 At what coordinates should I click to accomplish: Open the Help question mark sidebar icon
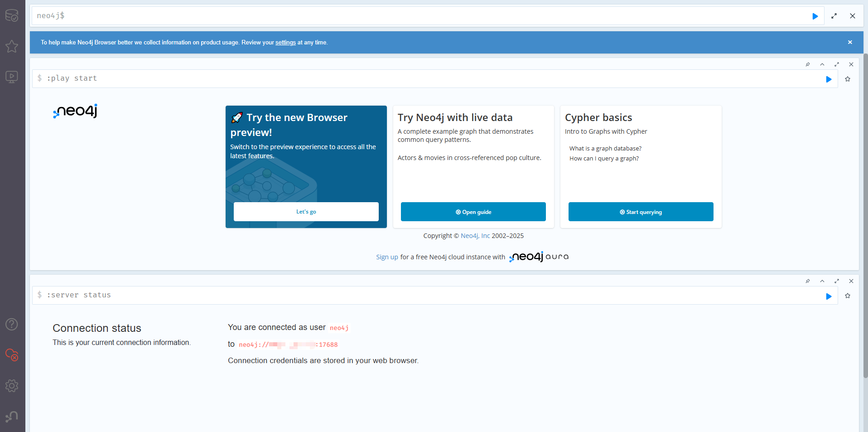(x=12, y=324)
